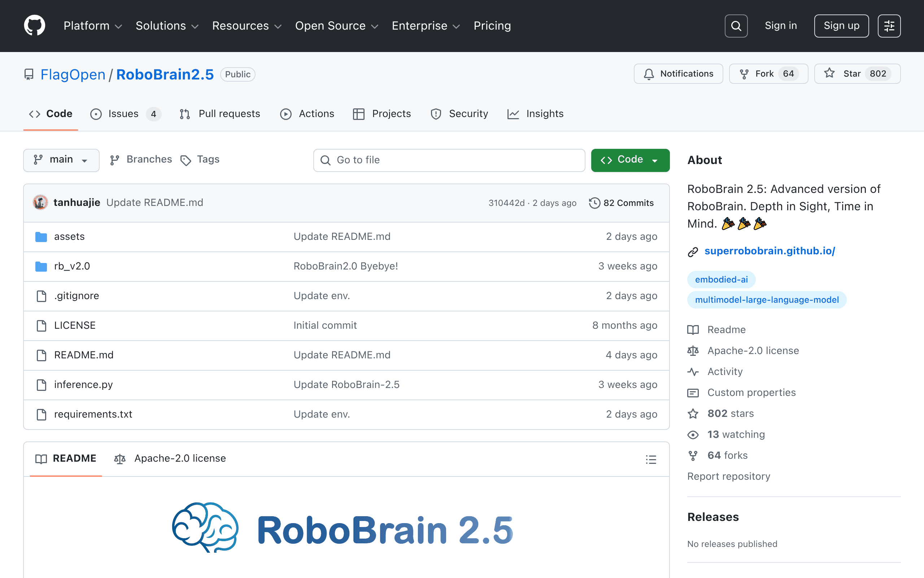The image size is (924, 578).
Task: Expand the Enterprise menu
Action: (x=426, y=26)
